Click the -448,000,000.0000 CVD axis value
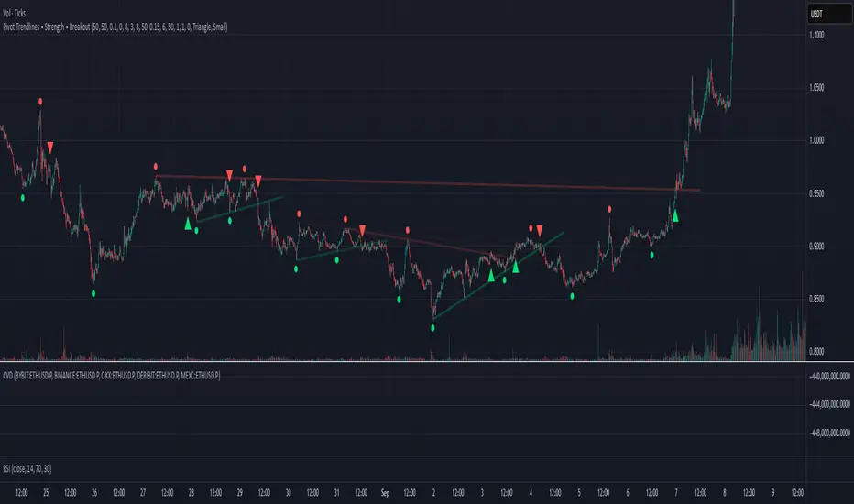 (830, 433)
